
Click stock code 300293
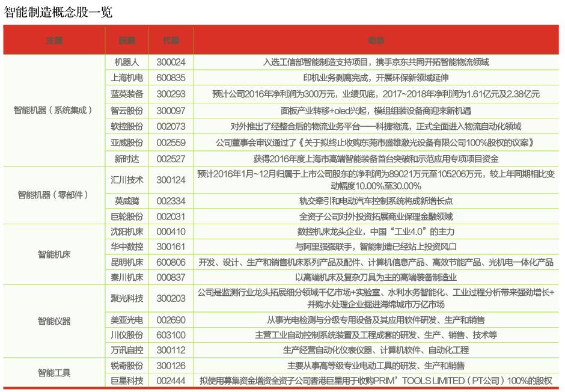[x=171, y=94]
